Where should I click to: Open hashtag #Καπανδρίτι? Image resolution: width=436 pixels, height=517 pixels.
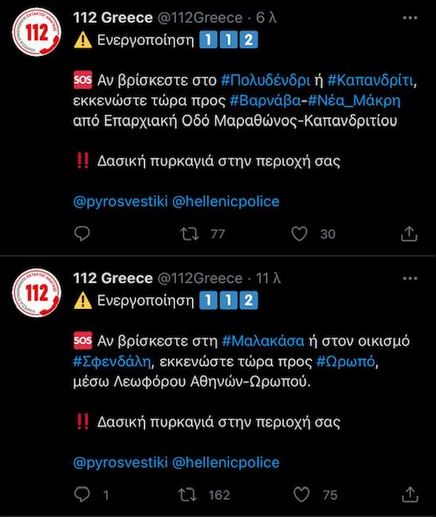pyautogui.click(x=371, y=81)
